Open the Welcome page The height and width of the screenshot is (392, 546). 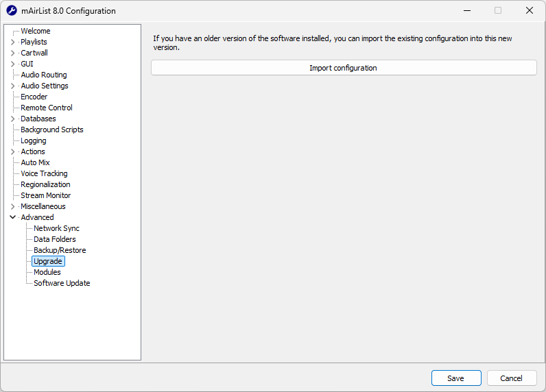[x=35, y=31]
